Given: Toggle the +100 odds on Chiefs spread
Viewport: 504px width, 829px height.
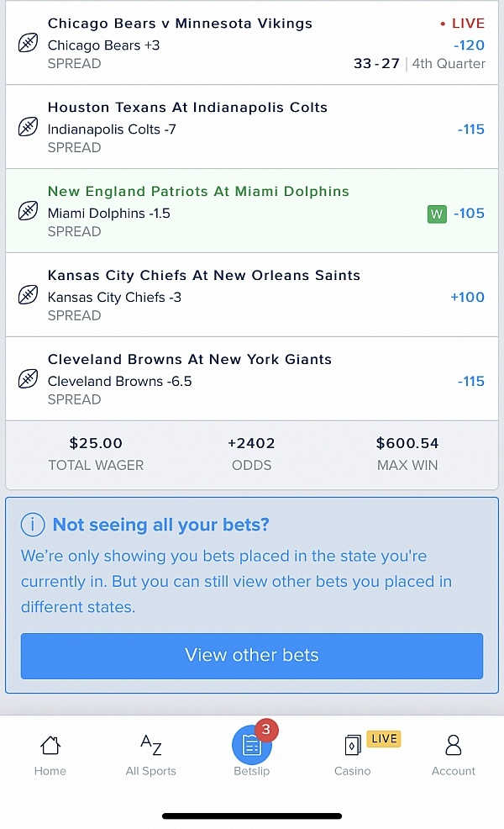Looking at the screenshot, I should pyautogui.click(x=468, y=297).
